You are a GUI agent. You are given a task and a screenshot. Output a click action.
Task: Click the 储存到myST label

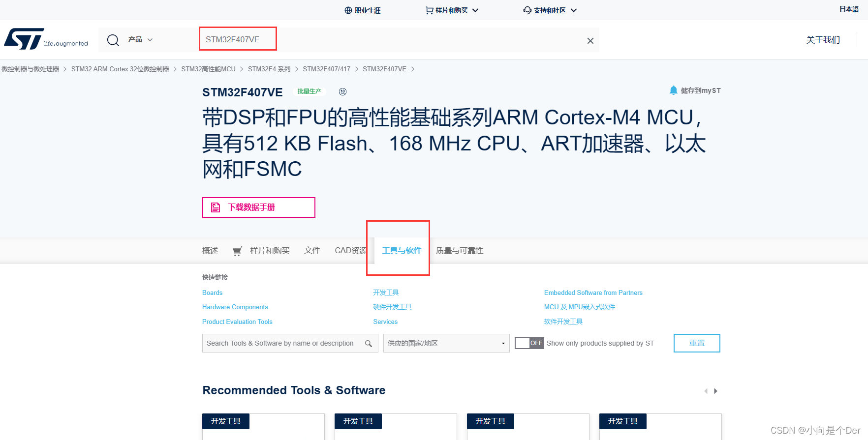coord(701,90)
